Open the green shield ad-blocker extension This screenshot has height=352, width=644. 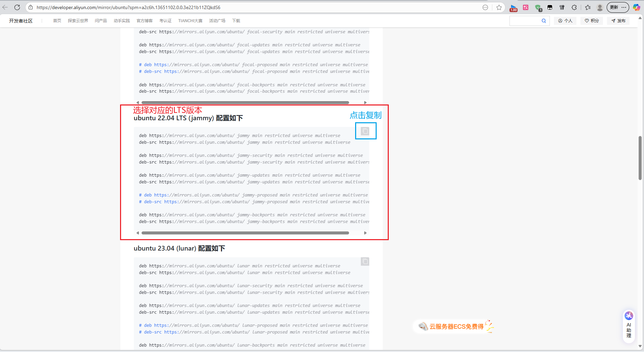[x=538, y=8]
